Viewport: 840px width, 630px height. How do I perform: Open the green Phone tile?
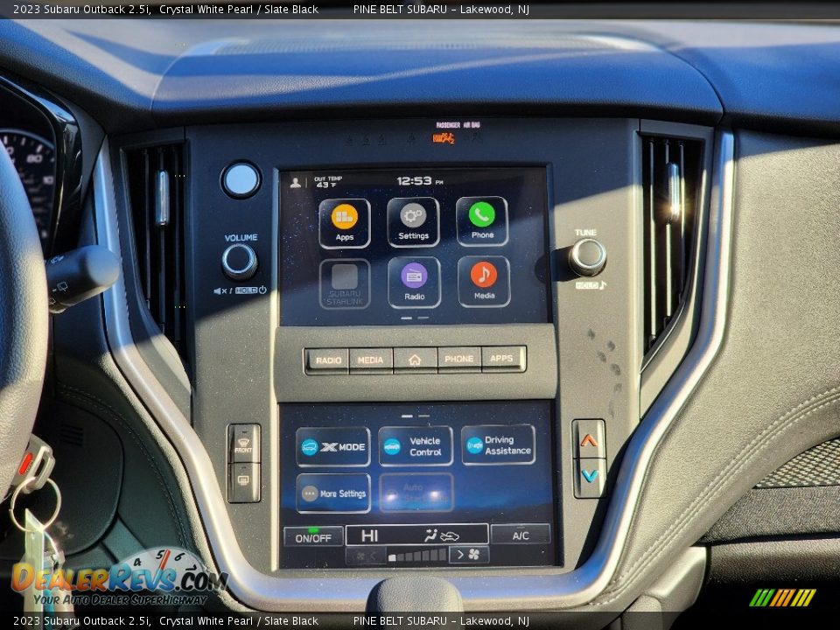click(x=482, y=221)
